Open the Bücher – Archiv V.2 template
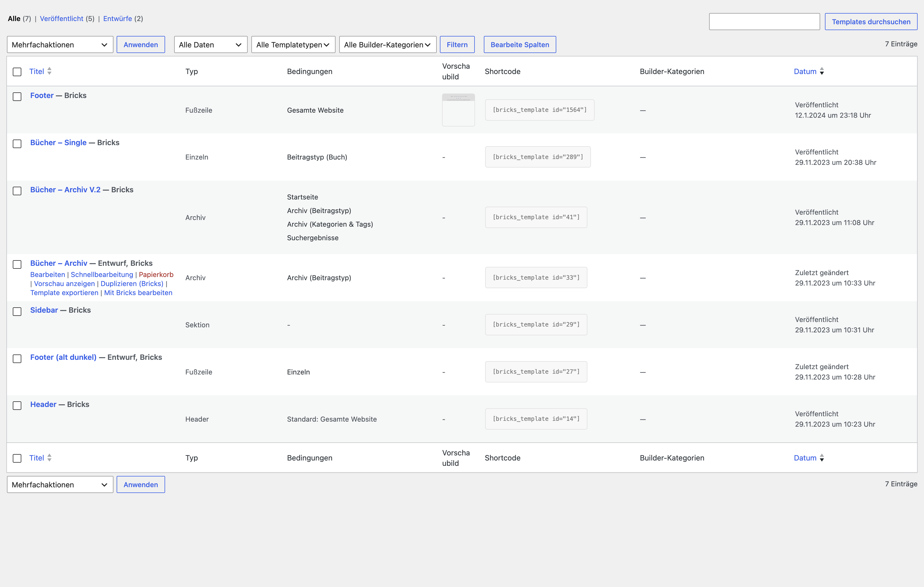 tap(65, 190)
